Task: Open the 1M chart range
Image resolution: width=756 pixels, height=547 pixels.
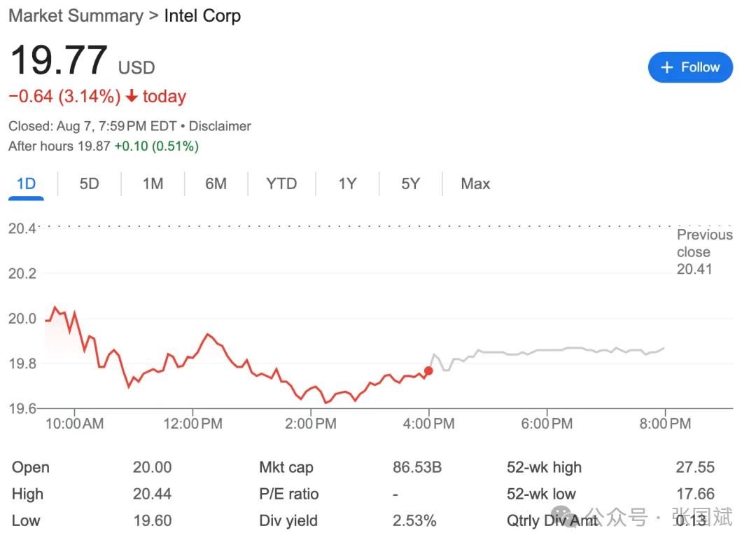Action: pyautogui.click(x=153, y=184)
